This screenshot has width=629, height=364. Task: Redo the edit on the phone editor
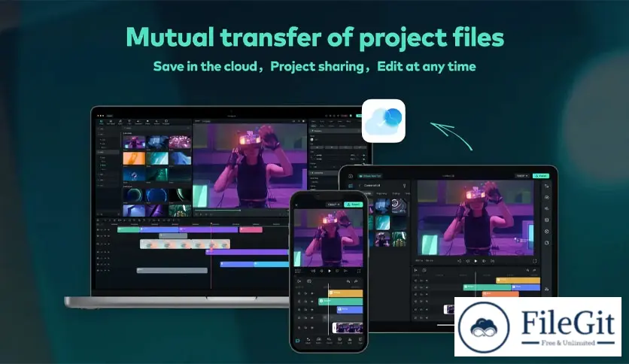[356, 281]
